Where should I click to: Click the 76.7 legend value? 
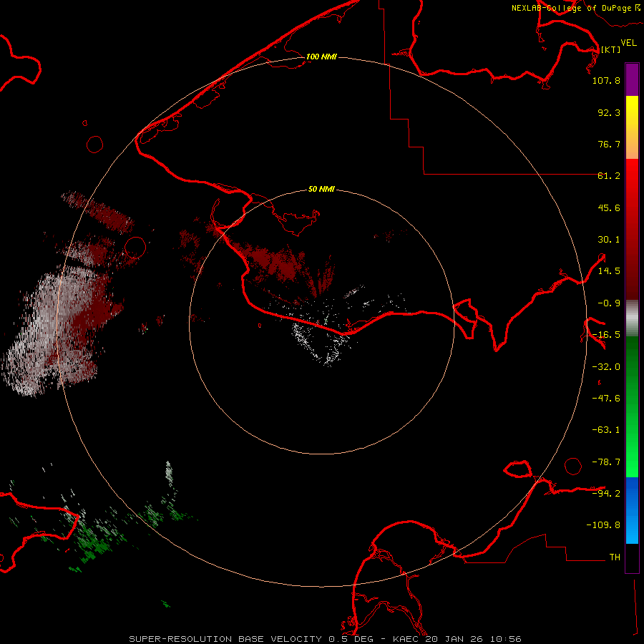click(609, 144)
